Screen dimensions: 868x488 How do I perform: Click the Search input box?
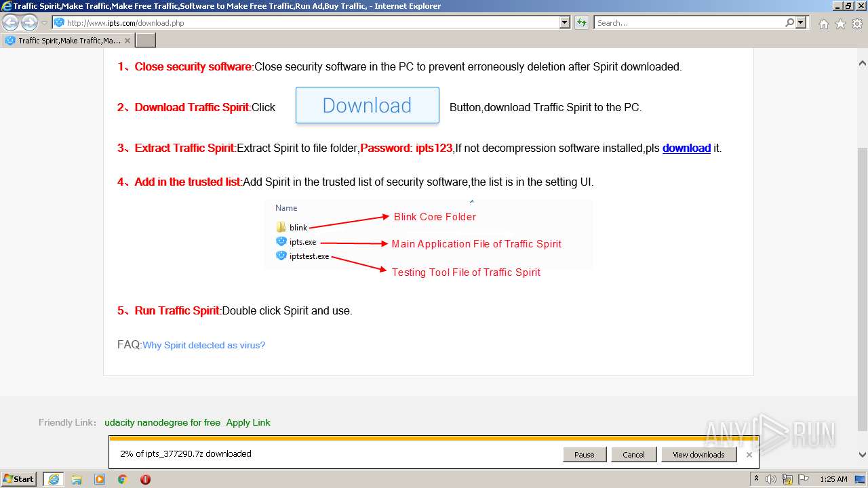pyautogui.click(x=689, y=23)
